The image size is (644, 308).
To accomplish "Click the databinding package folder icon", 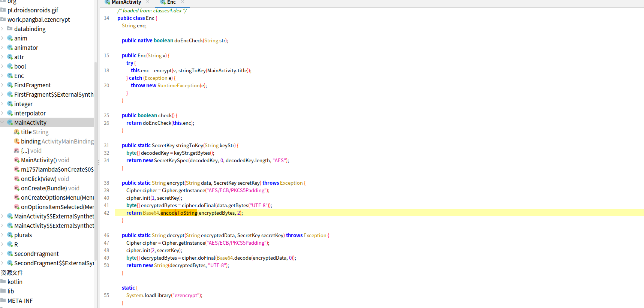I will (10, 29).
